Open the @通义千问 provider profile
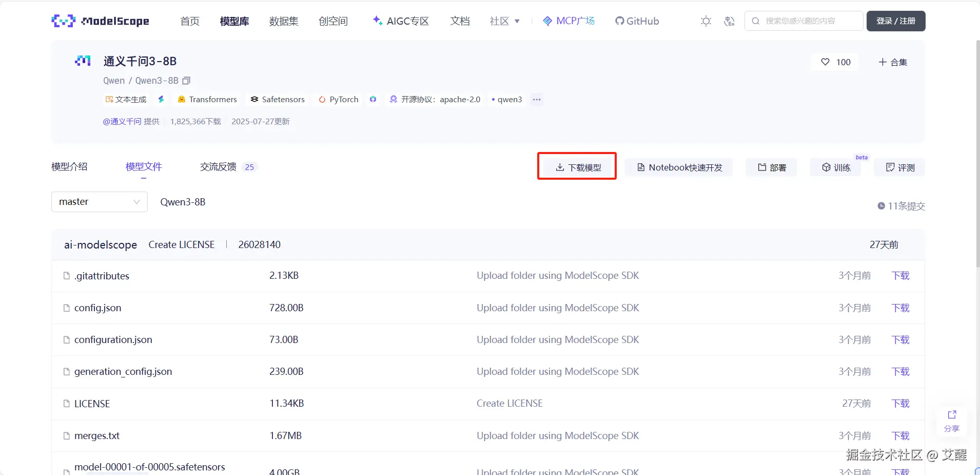 [x=122, y=121]
